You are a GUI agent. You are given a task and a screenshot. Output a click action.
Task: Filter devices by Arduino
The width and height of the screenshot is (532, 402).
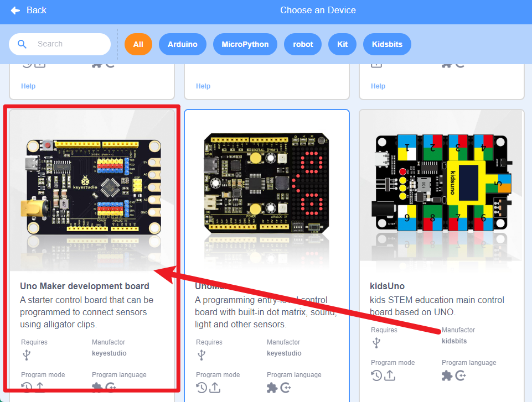click(x=183, y=44)
